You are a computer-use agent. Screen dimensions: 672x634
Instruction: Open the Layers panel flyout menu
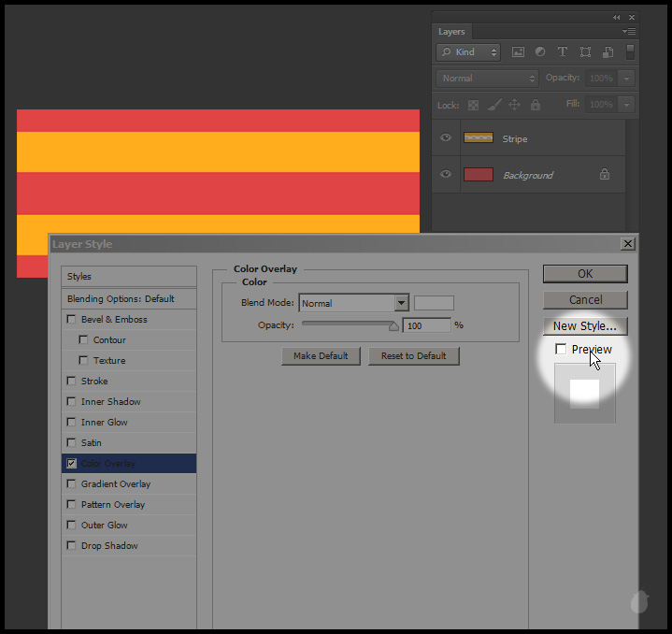tap(631, 31)
